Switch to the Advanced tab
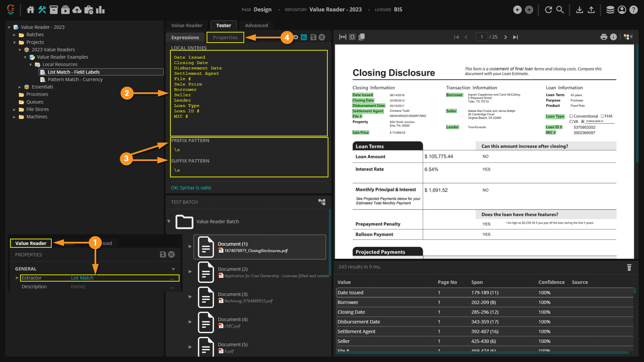Image resolution: width=644 pixels, height=362 pixels. (x=256, y=25)
